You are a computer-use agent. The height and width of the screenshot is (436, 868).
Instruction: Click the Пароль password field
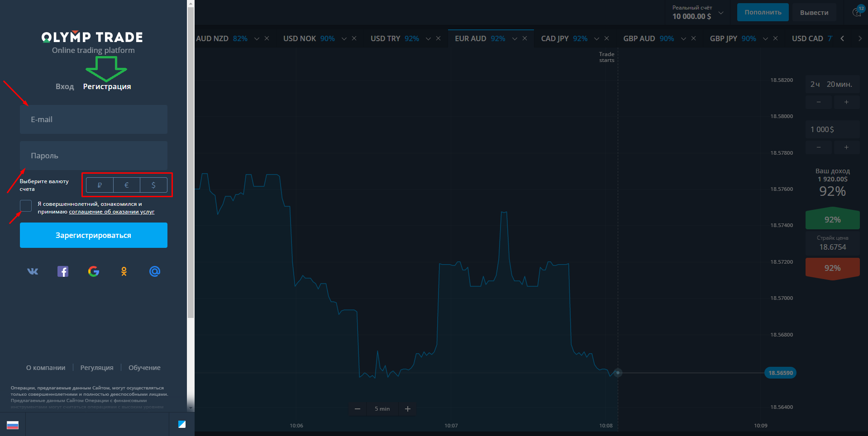[x=94, y=156]
